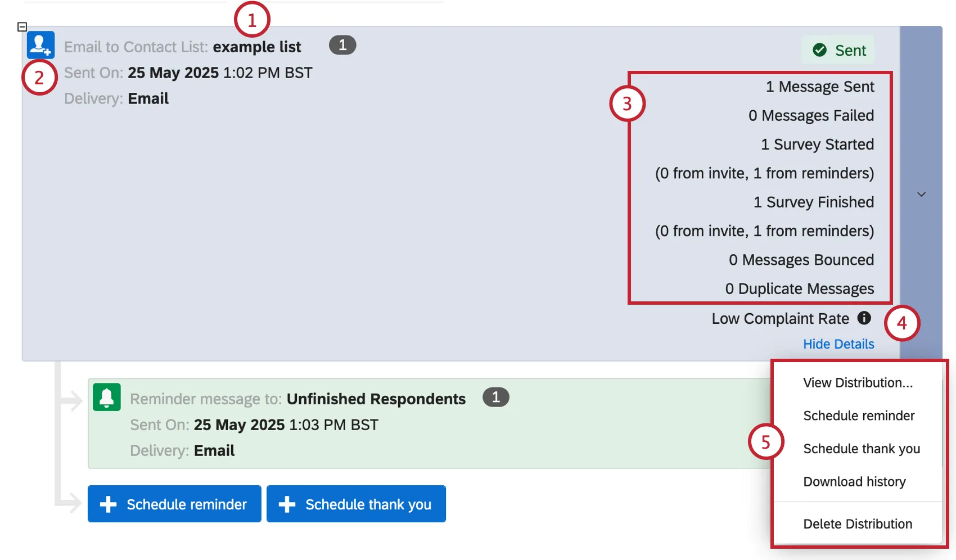Click the Schedule thank you button
The width and height of the screenshot is (956, 560).
coord(356,504)
